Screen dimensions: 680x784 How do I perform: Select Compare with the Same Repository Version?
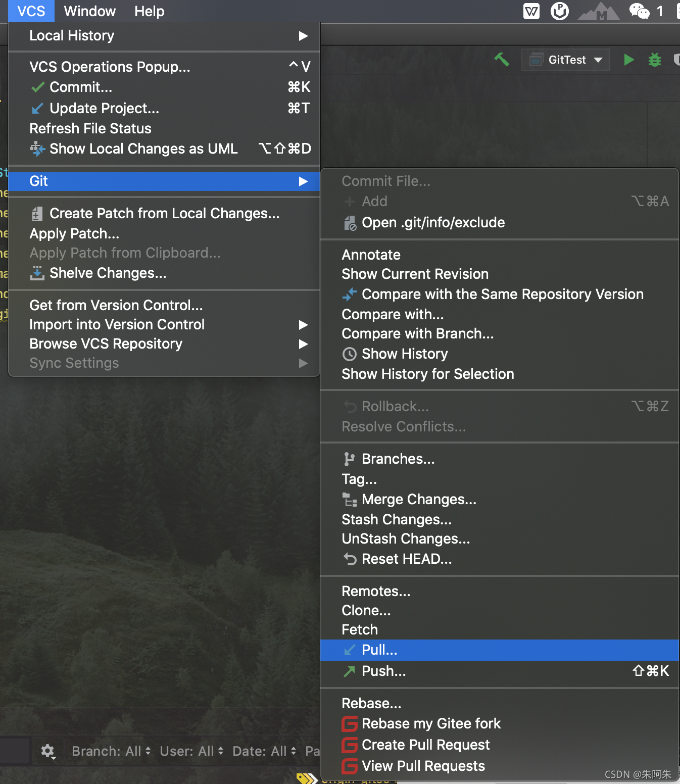(499, 294)
